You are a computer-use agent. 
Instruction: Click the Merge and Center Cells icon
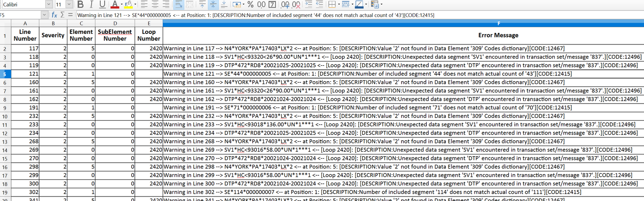pos(190,4)
